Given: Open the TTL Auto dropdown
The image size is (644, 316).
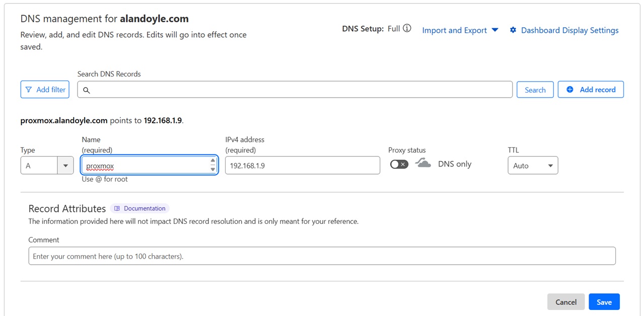Looking at the screenshot, I should point(533,166).
